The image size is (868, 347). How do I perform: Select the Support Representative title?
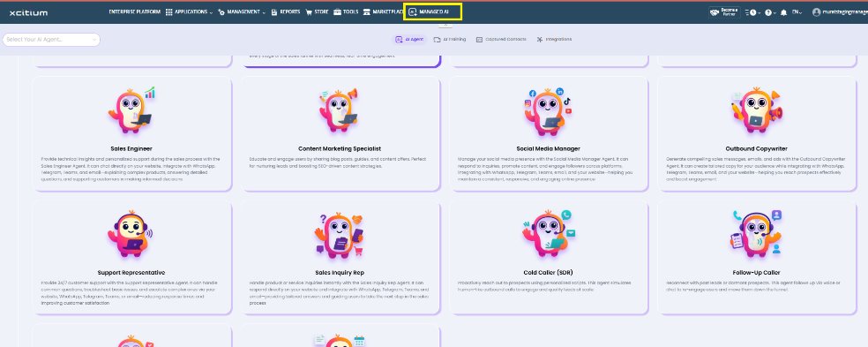point(131,273)
